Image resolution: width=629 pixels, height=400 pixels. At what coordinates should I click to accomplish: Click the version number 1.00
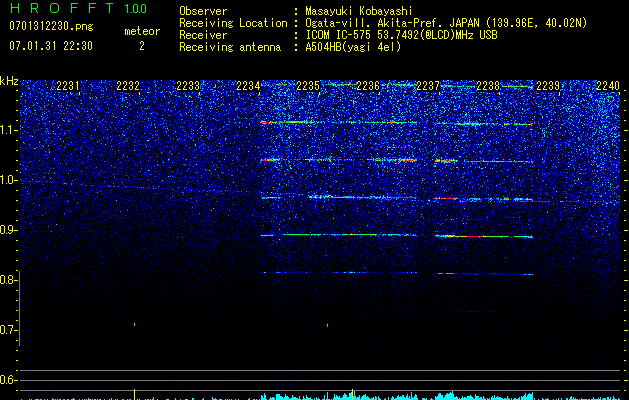tap(136, 8)
